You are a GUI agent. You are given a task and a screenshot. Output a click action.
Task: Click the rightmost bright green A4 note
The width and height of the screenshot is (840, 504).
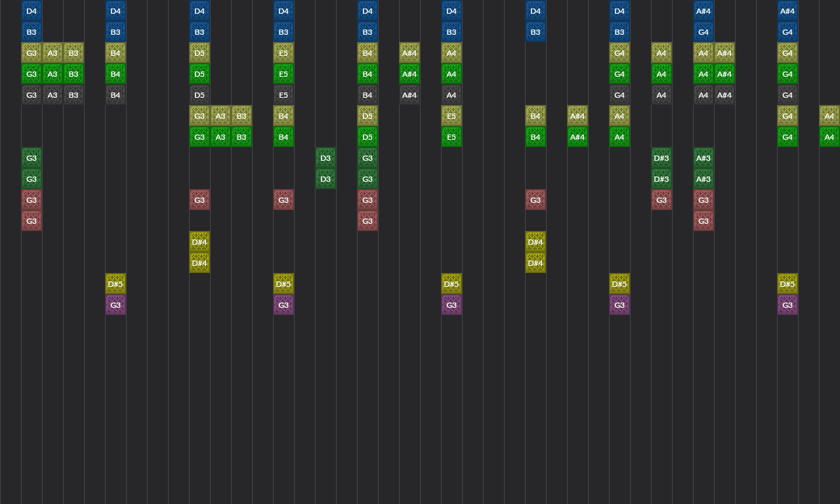click(x=829, y=137)
